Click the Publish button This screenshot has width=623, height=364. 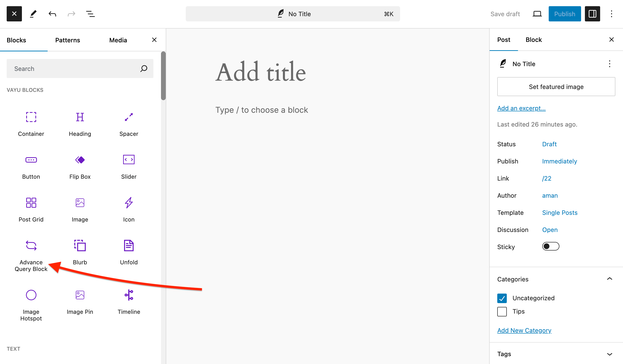[x=564, y=14]
